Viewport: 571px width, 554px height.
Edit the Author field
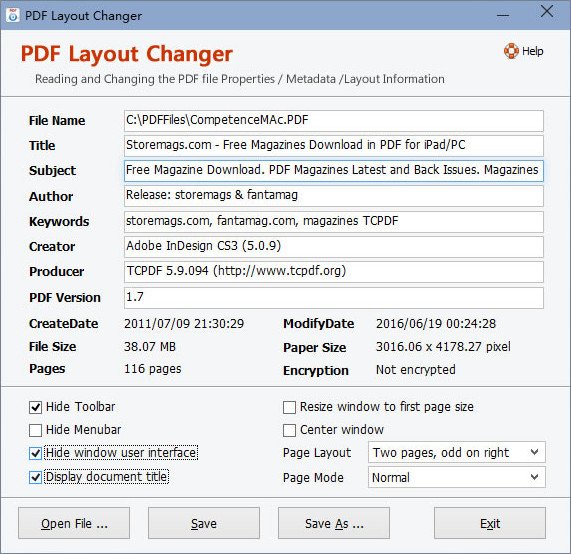click(334, 196)
